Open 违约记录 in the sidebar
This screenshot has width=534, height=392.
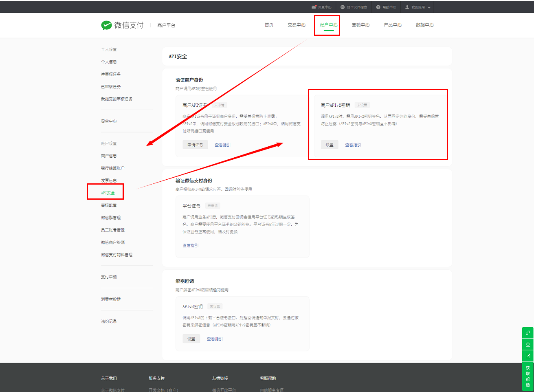point(109,322)
